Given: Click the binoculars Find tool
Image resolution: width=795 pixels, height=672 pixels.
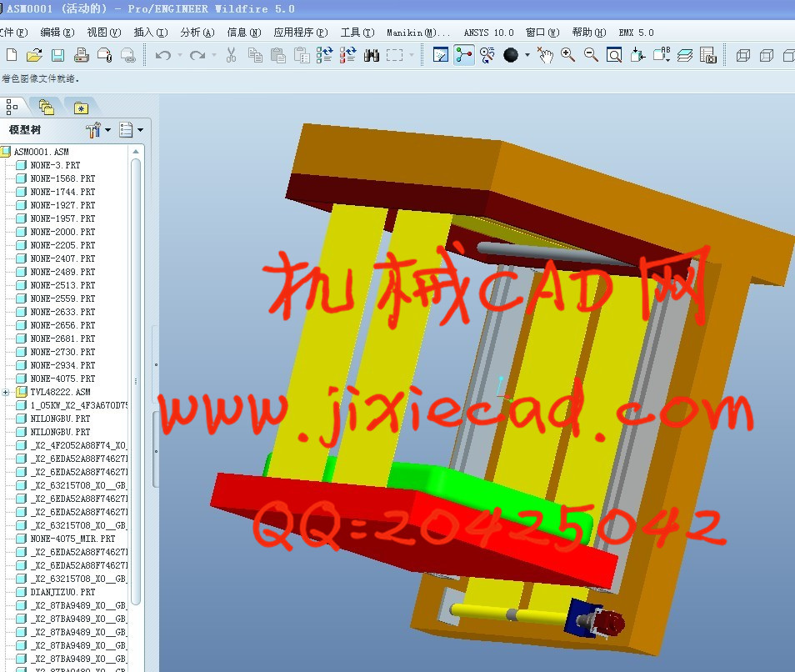Looking at the screenshot, I should tap(372, 55).
